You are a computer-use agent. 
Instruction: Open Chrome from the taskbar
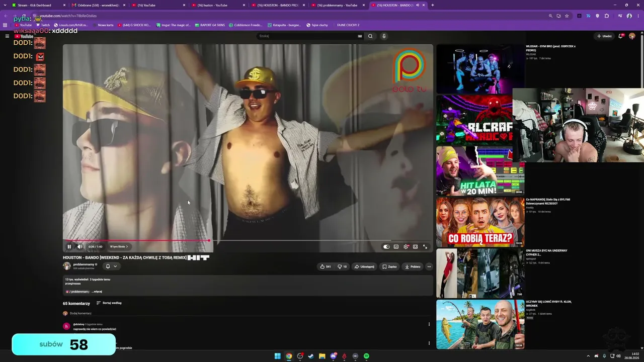coord(289,356)
